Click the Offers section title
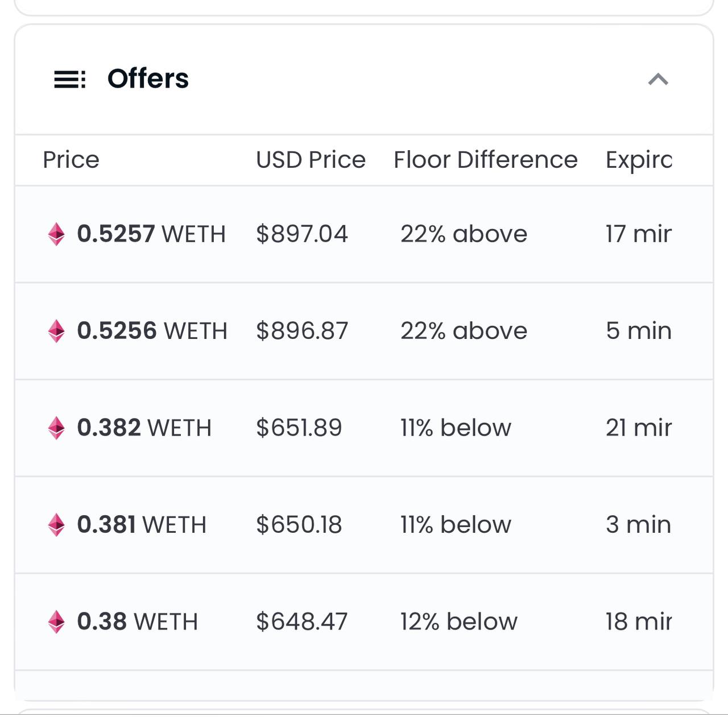Viewport: 728px width, 717px height. tap(148, 78)
